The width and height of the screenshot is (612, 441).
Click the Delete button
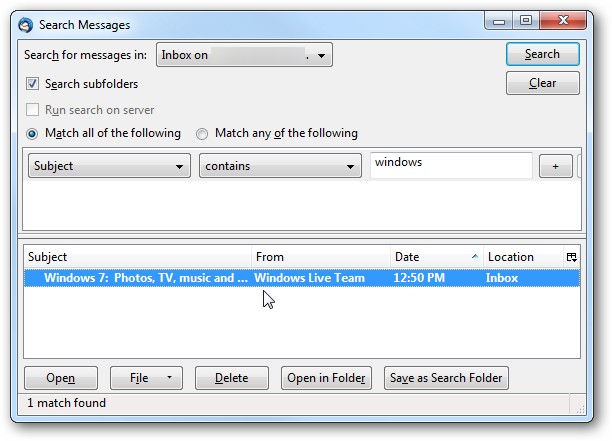coord(231,378)
